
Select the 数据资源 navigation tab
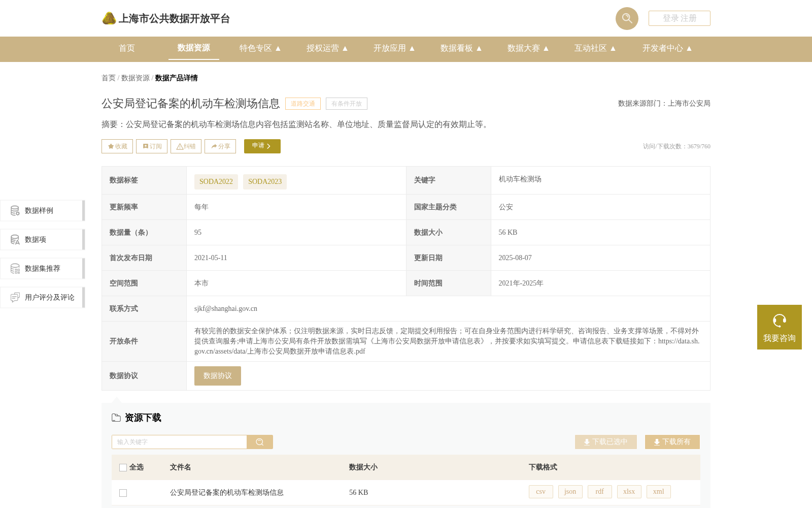[x=194, y=48]
